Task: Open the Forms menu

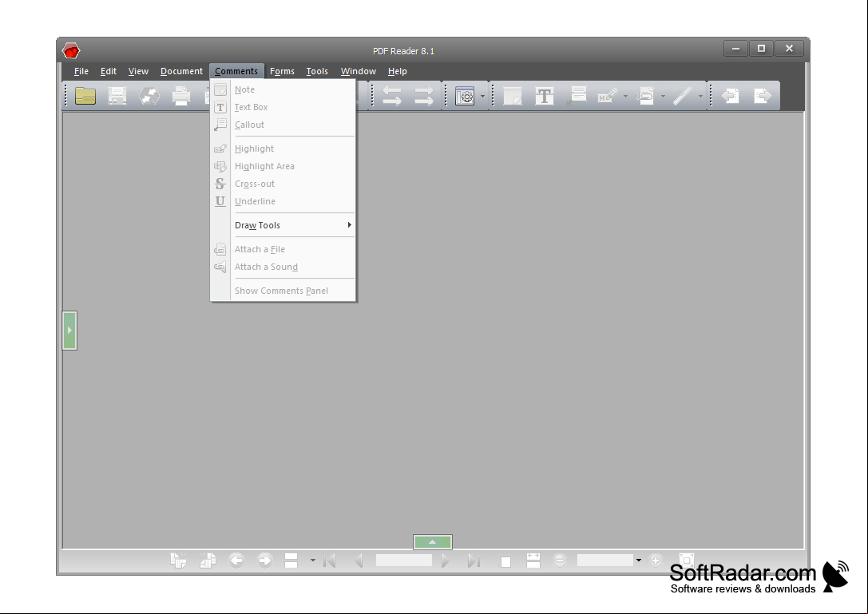Action: coord(283,71)
